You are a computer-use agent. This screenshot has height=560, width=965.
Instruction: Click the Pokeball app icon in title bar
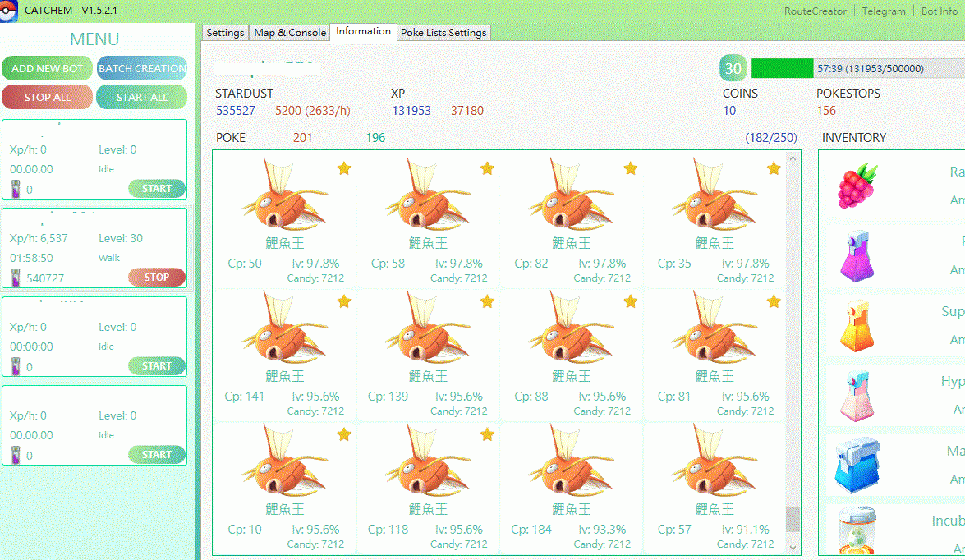11,11
